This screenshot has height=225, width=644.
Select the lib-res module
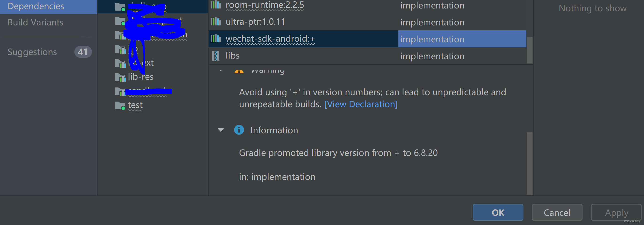point(141,77)
